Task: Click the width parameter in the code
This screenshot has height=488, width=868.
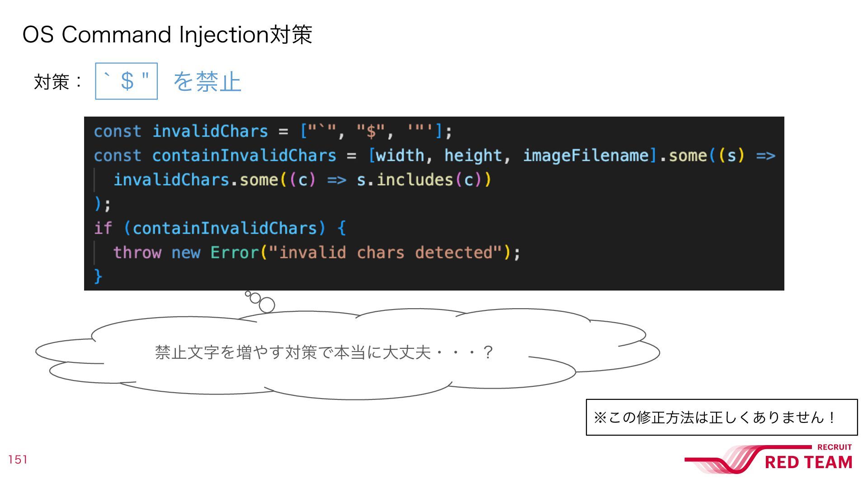Action: click(x=400, y=155)
